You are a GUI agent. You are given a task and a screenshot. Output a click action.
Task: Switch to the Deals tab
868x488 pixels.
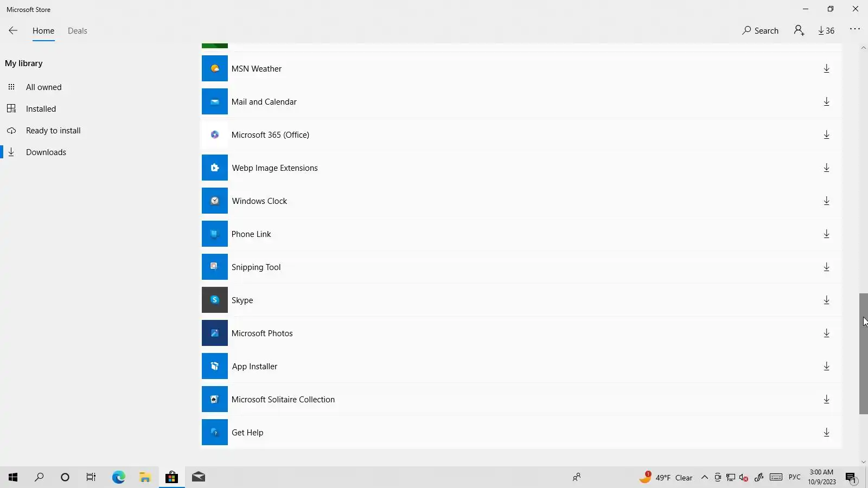78,31
